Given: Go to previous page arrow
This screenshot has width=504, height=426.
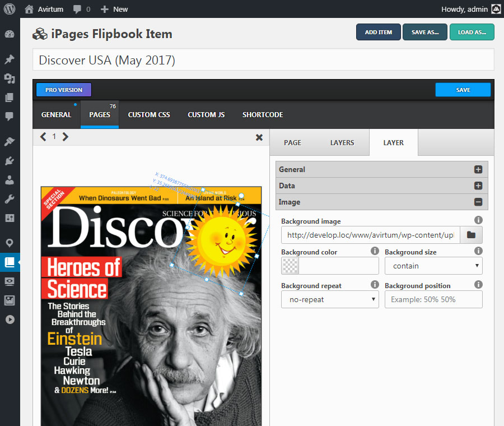Looking at the screenshot, I should click(x=43, y=137).
